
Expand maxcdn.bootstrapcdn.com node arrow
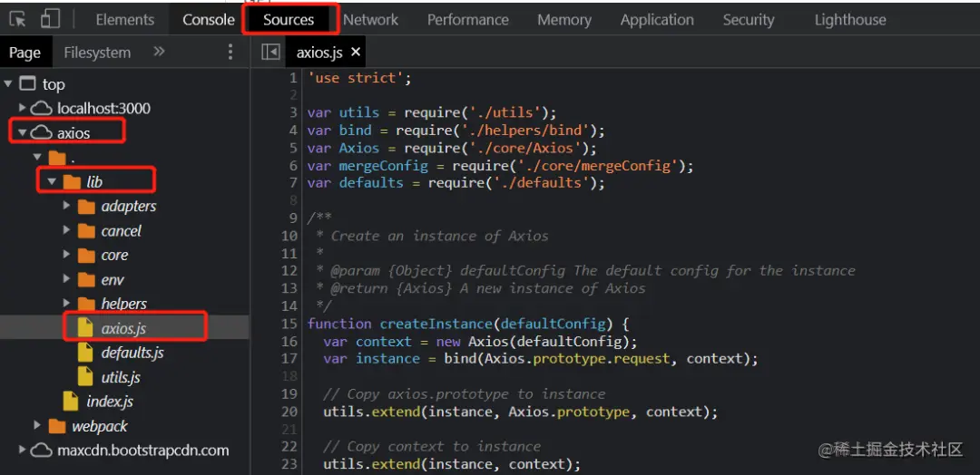[x=23, y=450]
